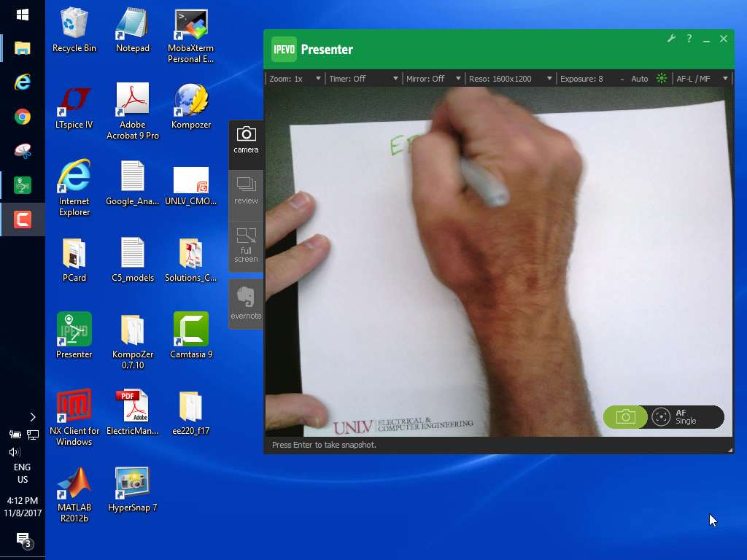Decrease exposure with the minus button
The width and height of the screenshot is (747, 560).
tap(622, 79)
